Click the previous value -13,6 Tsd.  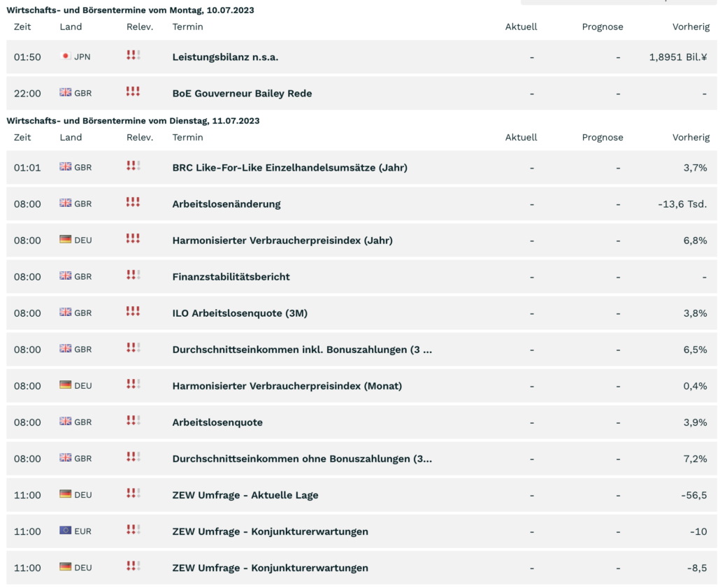tap(682, 204)
